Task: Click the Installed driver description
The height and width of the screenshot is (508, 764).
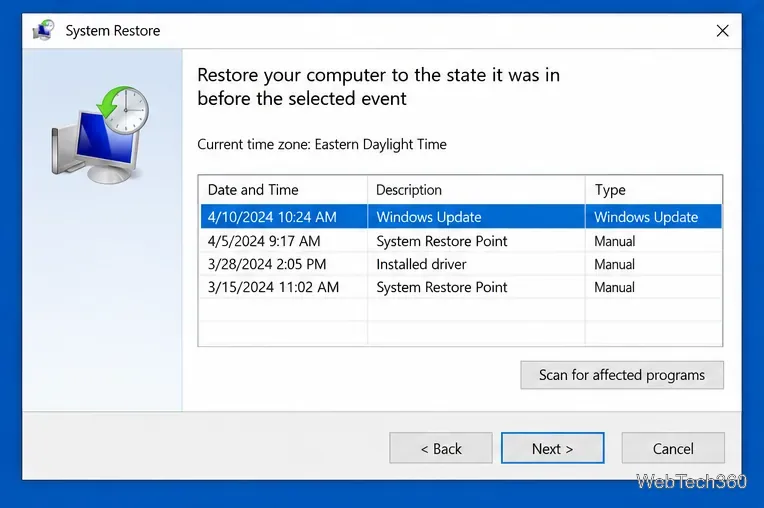Action: click(x=421, y=264)
